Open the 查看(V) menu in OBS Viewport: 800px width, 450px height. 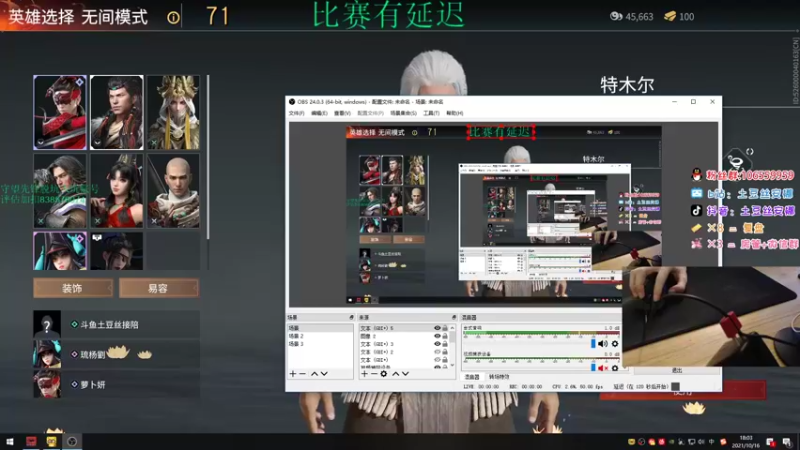(342, 113)
